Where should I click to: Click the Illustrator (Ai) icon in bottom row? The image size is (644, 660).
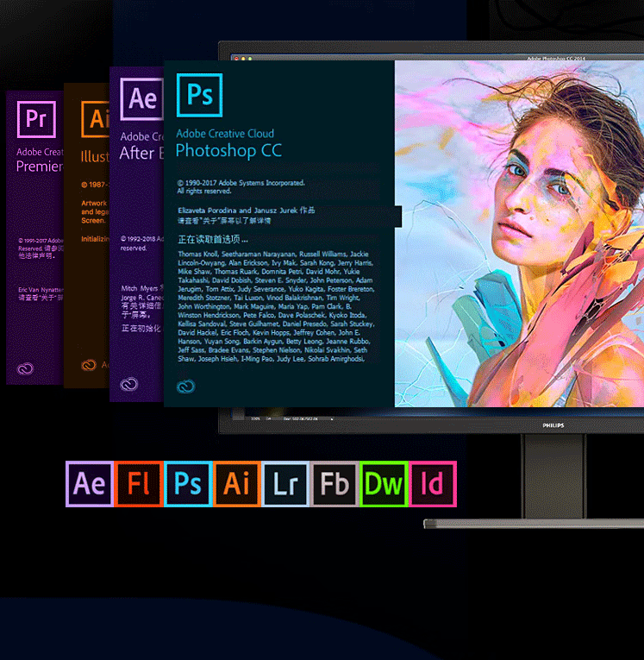coord(237,484)
